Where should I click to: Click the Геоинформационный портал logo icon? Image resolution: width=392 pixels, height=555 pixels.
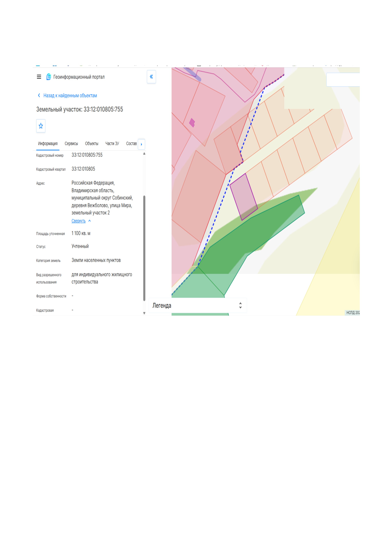[49, 77]
